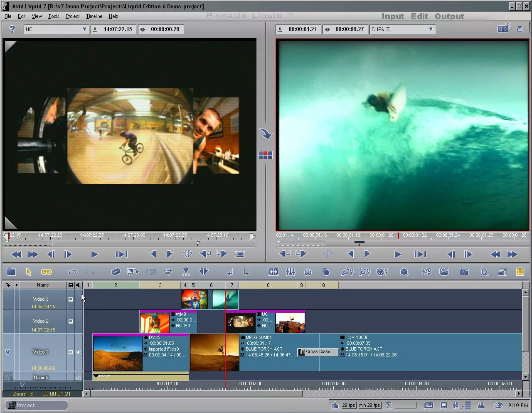Screen dimensions: 532x413
Task: Click the DVD export icon
Action: pos(426,272)
